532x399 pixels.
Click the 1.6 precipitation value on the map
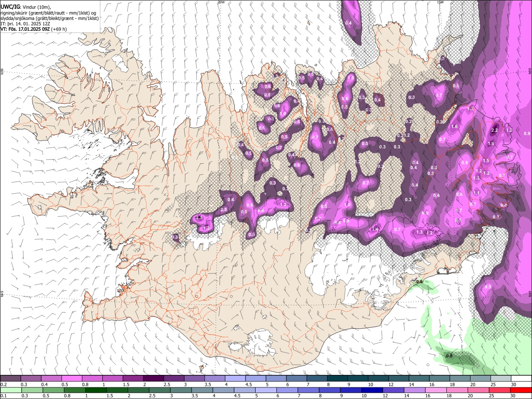tap(454, 127)
